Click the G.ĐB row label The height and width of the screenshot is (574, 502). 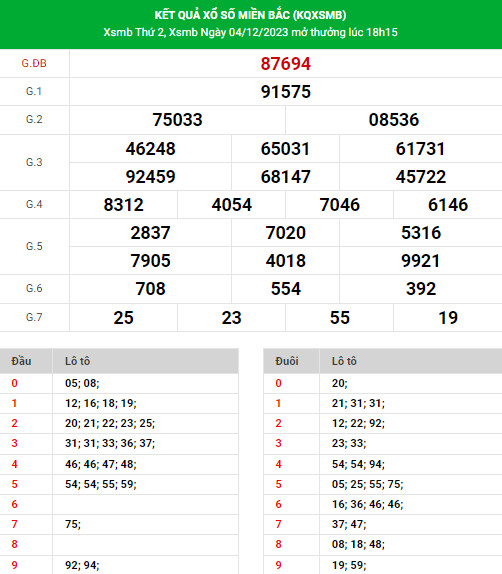point(34,63)
